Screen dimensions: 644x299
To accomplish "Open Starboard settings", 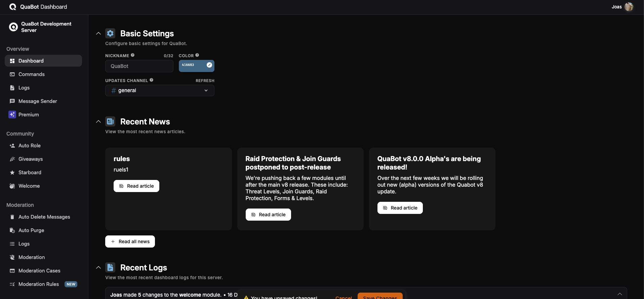I will pyautogui.click(x=43, y=173).
